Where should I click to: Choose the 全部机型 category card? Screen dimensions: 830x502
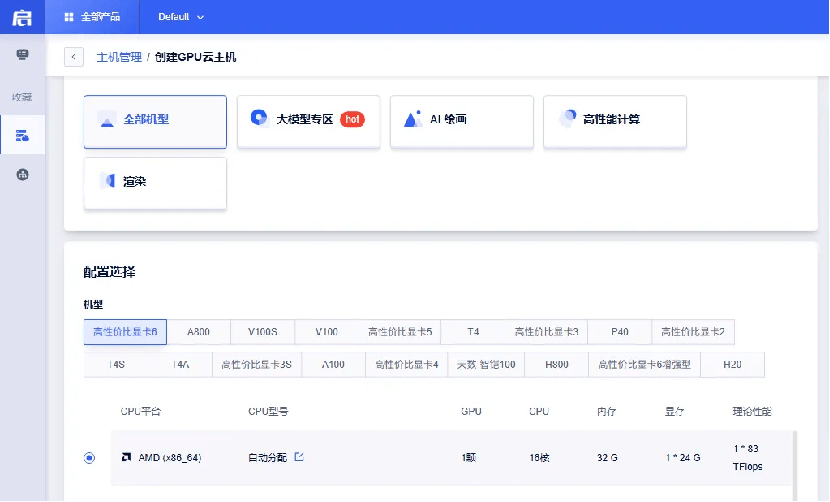pos(155,122)
